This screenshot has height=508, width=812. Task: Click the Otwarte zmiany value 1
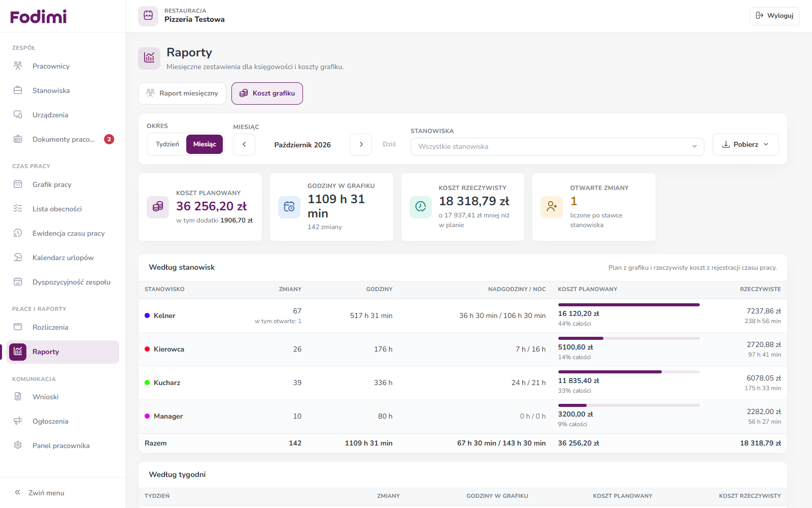pyautogui.click(x=574, y=201)
